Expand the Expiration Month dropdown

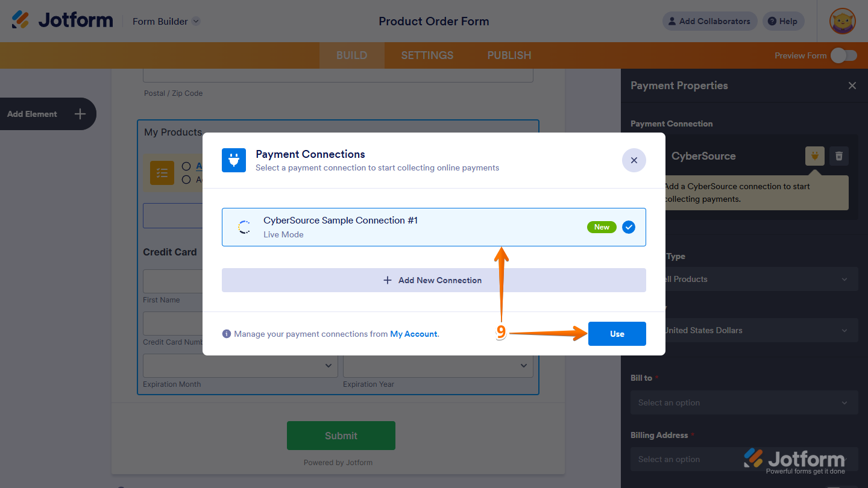(240, 366)
